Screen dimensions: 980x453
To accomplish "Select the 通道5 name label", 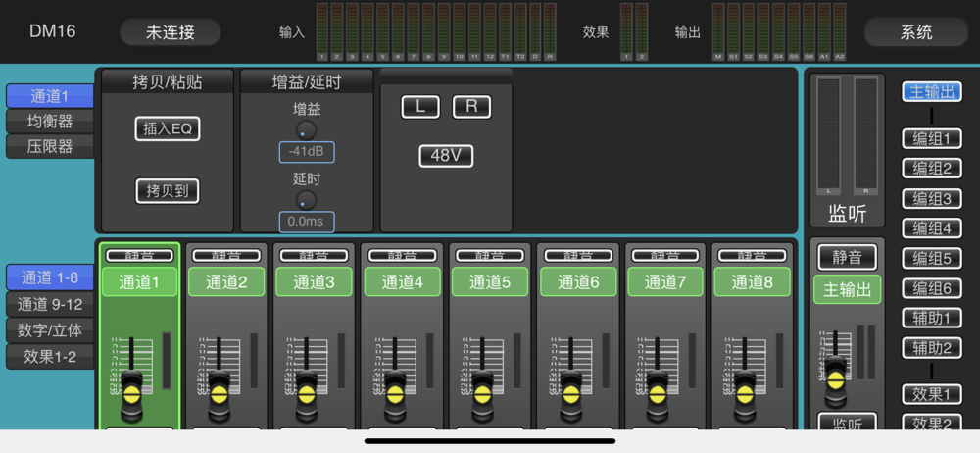I will point(490,282).
